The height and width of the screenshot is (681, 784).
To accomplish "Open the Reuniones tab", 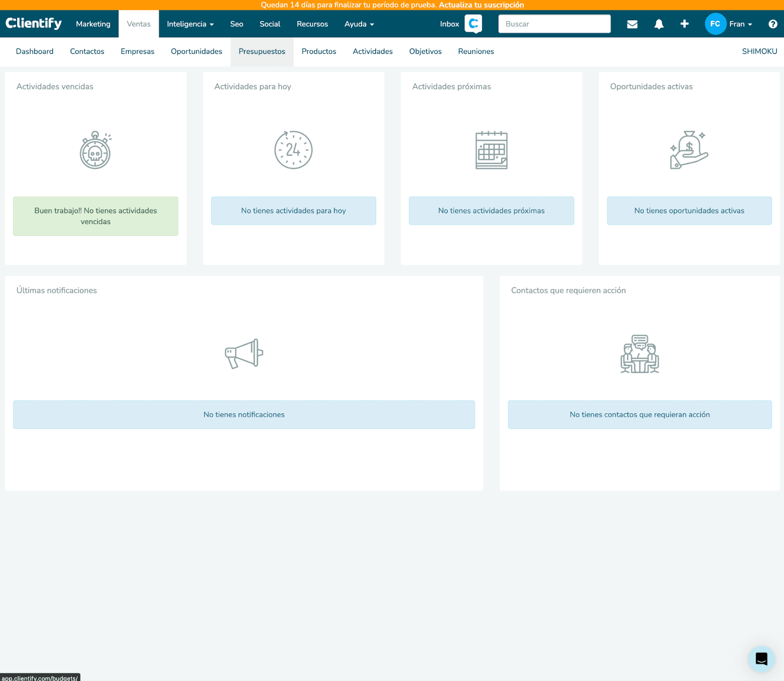I will (x=476, y=51).
